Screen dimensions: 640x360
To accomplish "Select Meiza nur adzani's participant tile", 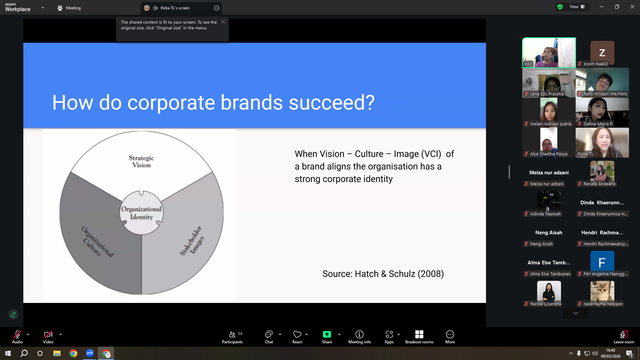I will [x=549, y=173].
